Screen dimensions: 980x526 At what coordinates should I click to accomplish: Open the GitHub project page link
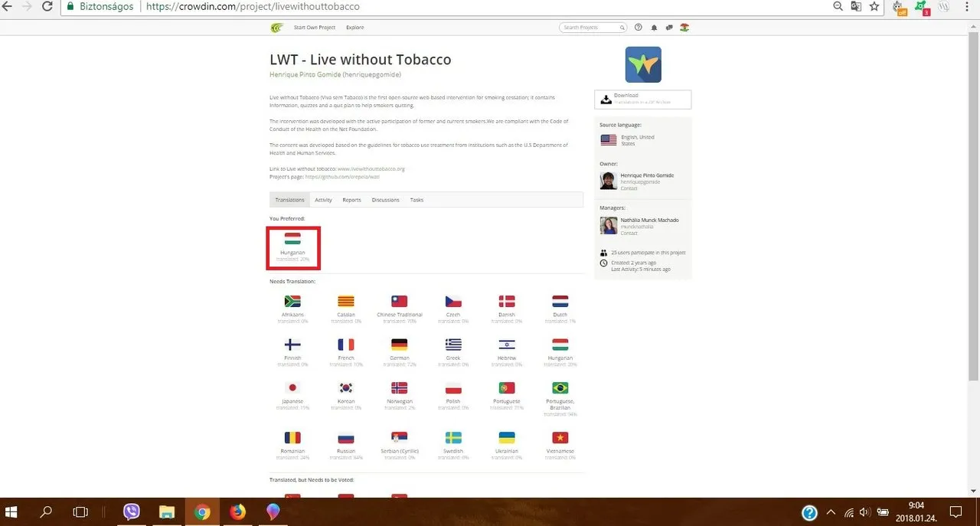click(x=342, y=177)
